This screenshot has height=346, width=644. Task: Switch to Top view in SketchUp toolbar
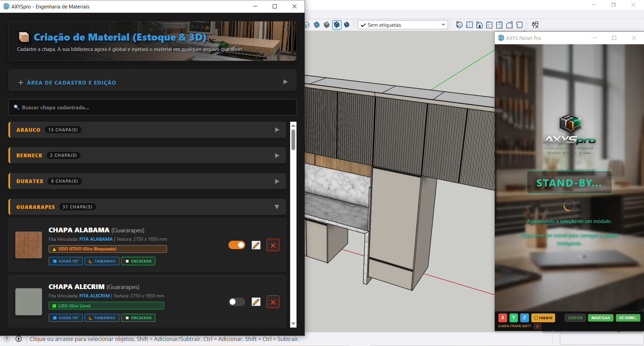pyautogui.click(x=469, y=25)
